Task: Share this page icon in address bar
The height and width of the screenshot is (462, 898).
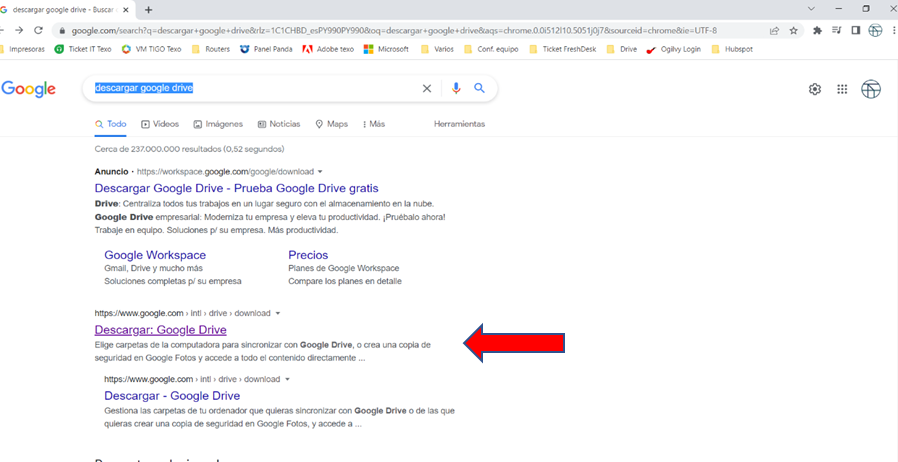Action: click(774, 31)
